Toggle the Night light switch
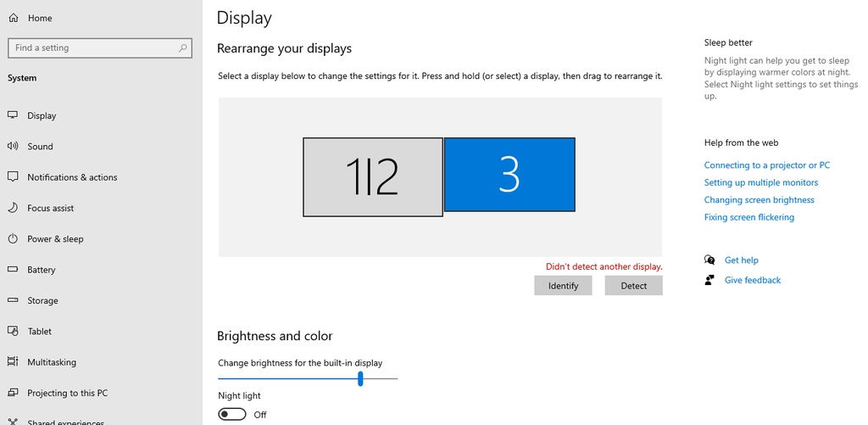The image size is (868, 425). [x=232, y=414]
